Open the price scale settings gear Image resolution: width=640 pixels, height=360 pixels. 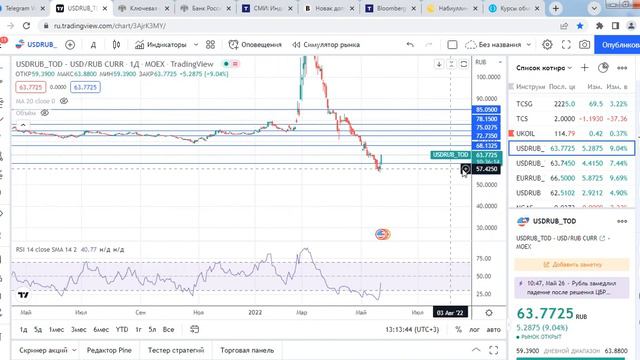pyautogui.click(x=489, y=313)
